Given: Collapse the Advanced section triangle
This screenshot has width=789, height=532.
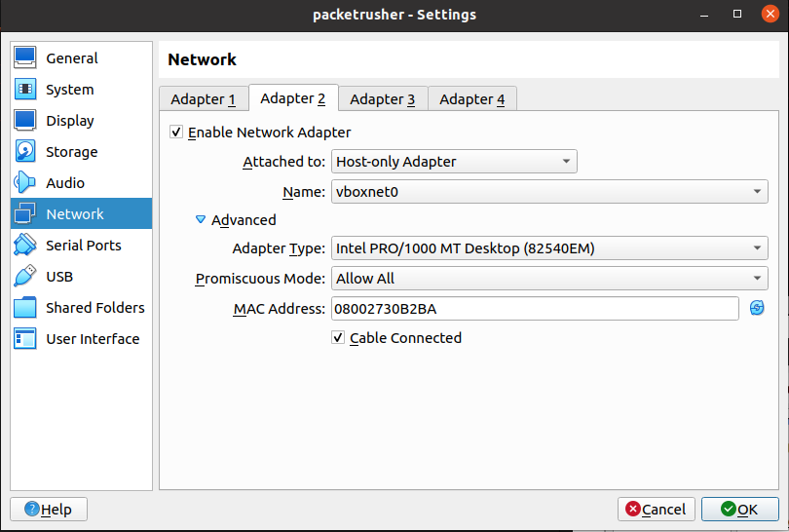Looking at the screenshot, I should click(201, 220).
